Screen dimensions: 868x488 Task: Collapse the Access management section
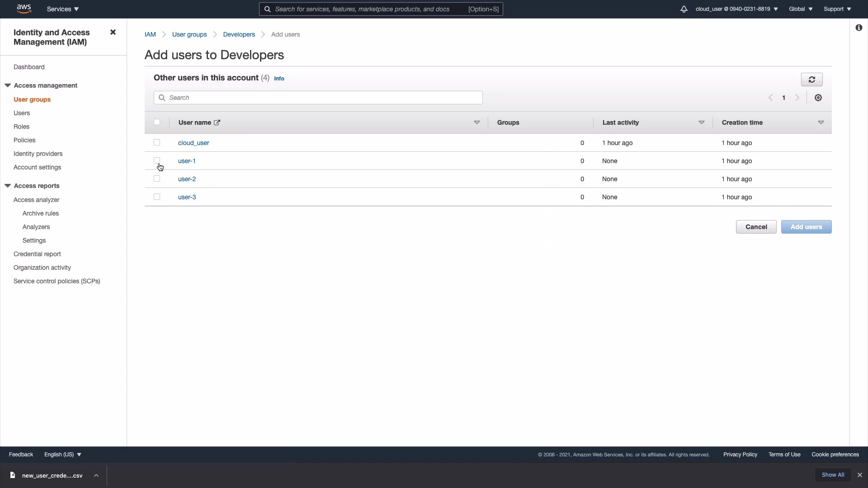8,85
